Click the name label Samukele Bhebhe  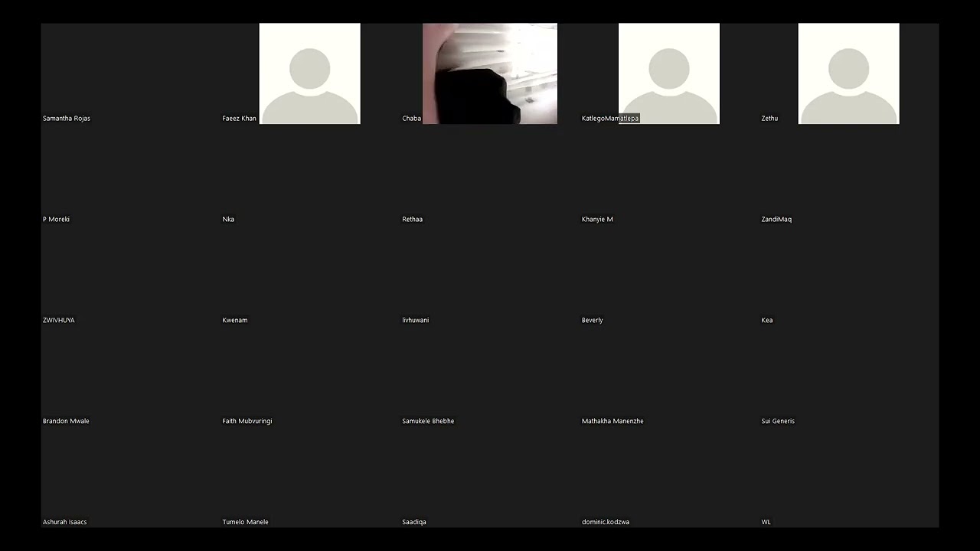point(428,422)
